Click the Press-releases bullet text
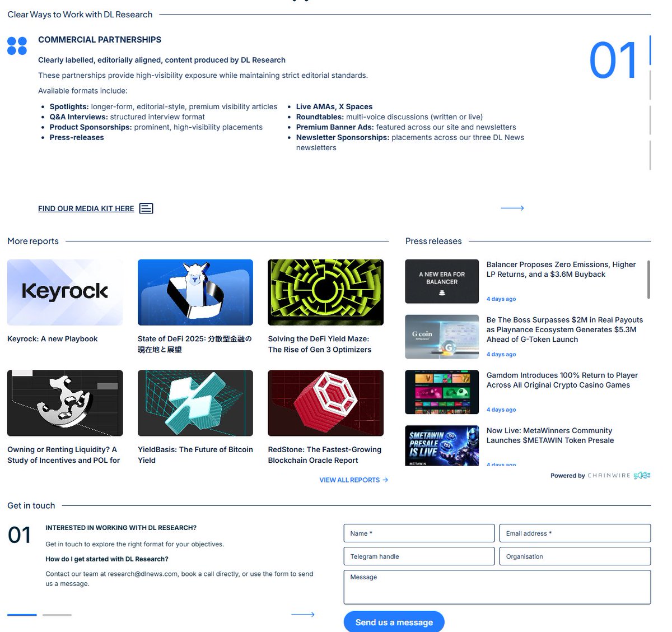Viewport: 672px width, 632px height. pos(77,137)
